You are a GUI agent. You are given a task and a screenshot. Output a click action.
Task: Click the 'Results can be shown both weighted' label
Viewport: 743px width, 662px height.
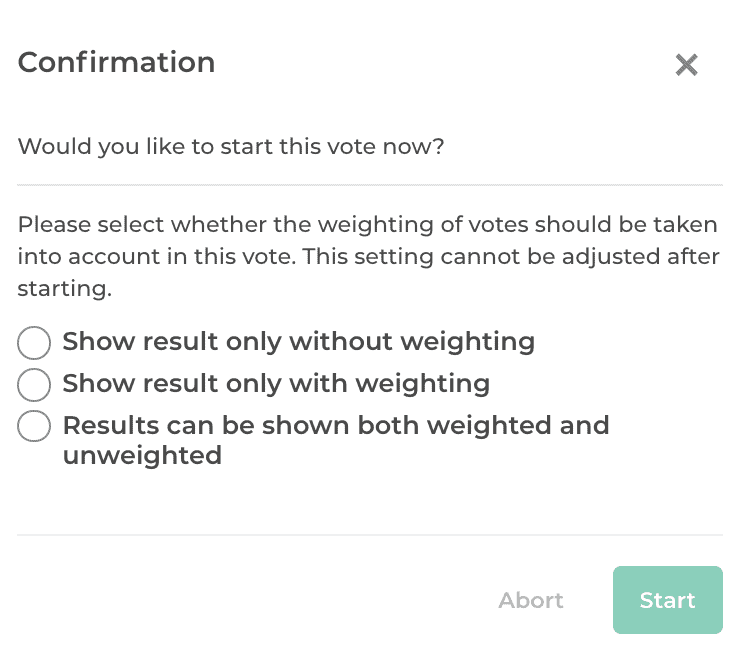coord(335,426)
